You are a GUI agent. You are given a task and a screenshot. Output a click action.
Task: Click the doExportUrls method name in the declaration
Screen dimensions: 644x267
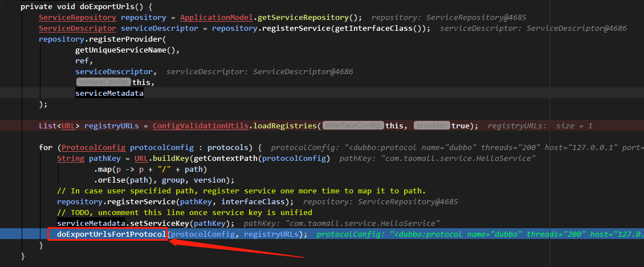click(107, 7)
